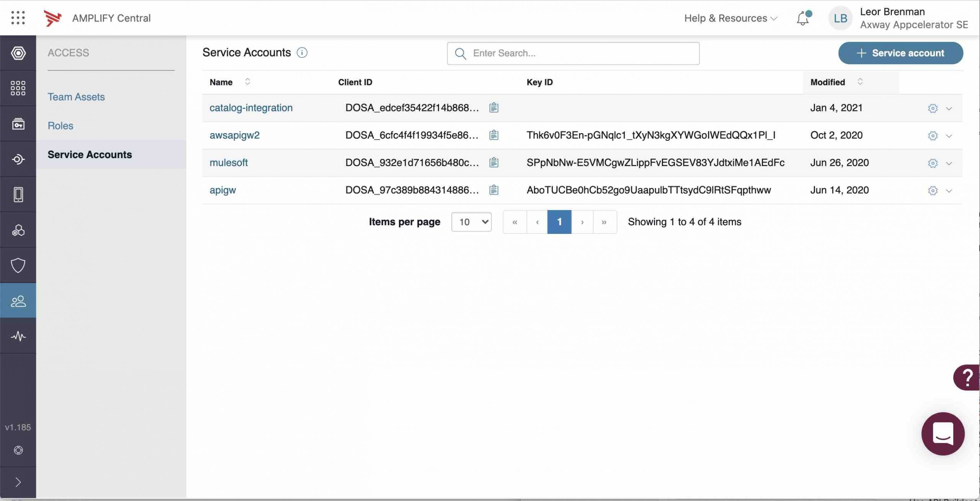The width and height of the screenshot is (980, 501).
Task: Go to the next page
Action: (x=582, y=222)
